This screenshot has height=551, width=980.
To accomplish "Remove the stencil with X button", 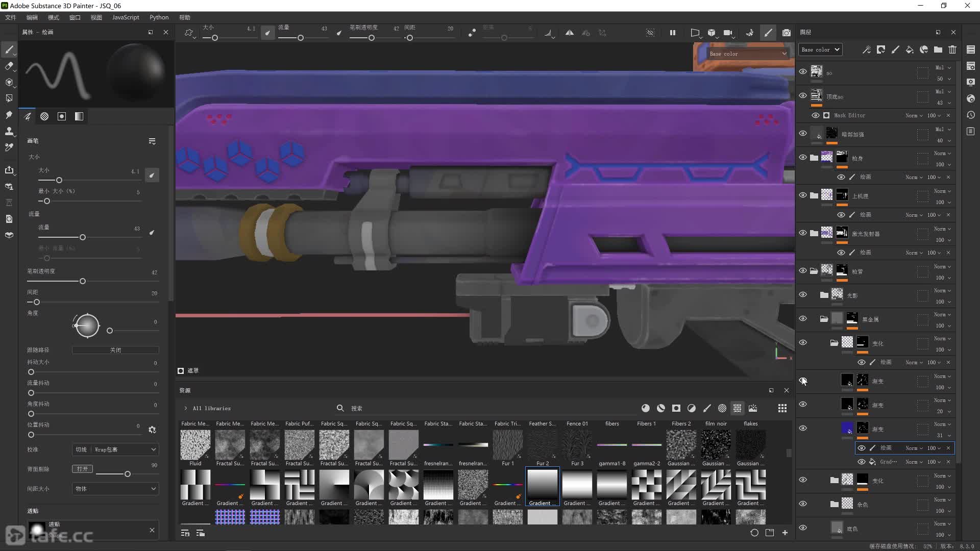I will 152,531.
